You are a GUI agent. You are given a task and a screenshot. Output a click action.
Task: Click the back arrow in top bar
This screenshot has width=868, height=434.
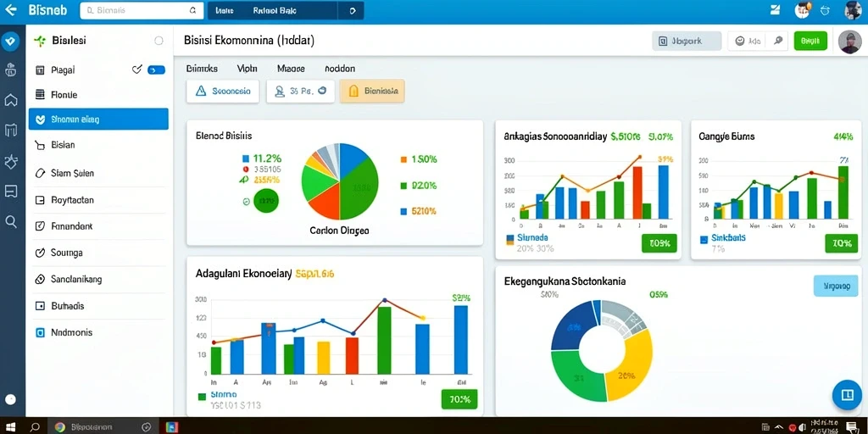(11, 10)
